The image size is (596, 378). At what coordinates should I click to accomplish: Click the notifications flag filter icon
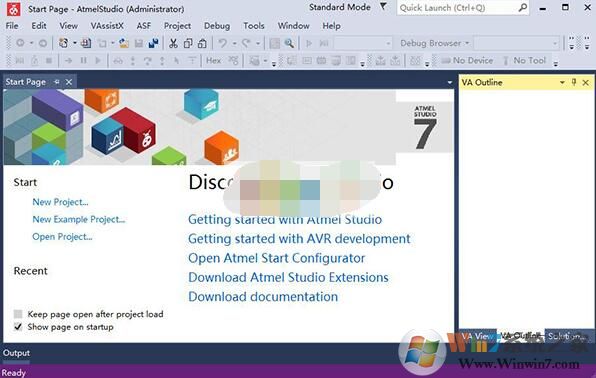pos(384,6)
